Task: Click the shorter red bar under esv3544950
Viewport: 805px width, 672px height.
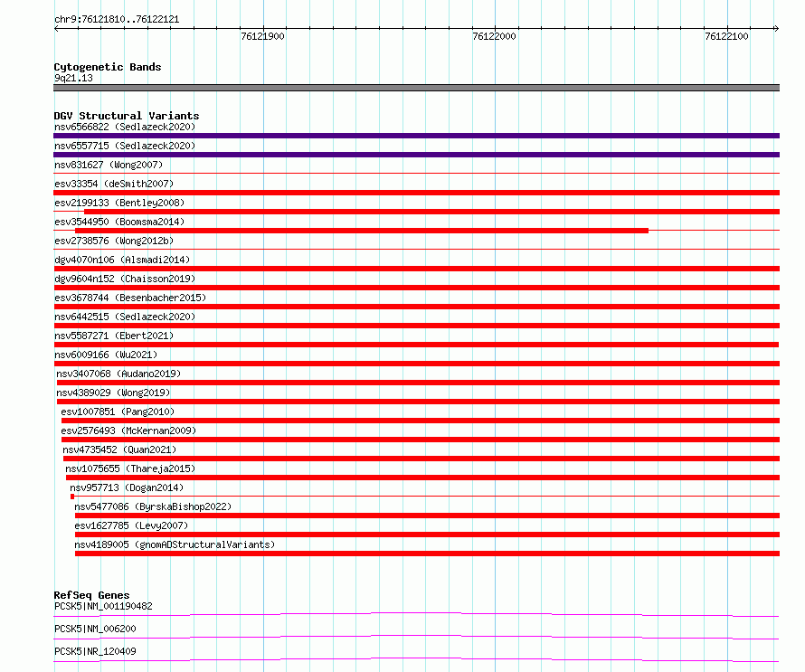Action: [362, 231]
